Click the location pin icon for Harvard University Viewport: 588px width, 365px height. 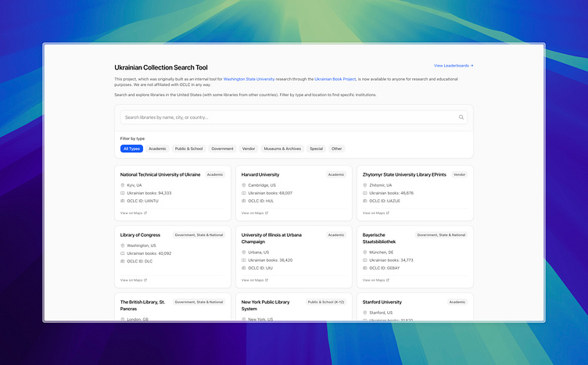tap(244, 185)
